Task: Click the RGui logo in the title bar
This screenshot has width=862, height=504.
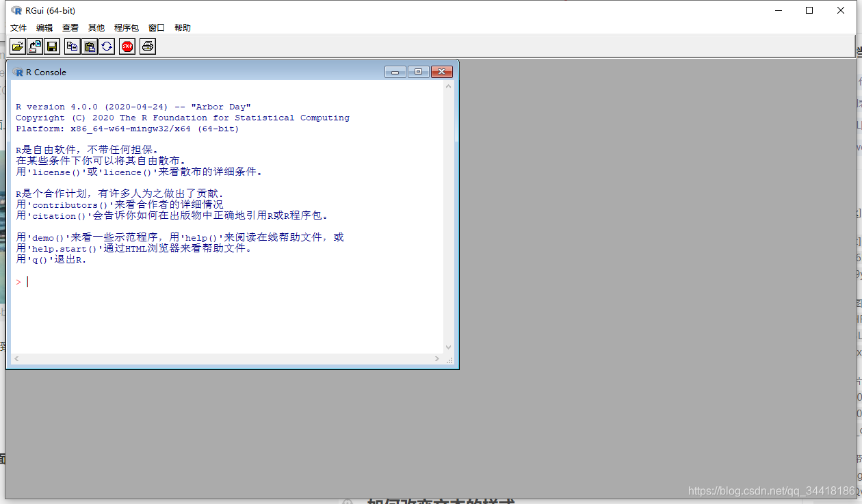Action: click(x=16, y=10)
